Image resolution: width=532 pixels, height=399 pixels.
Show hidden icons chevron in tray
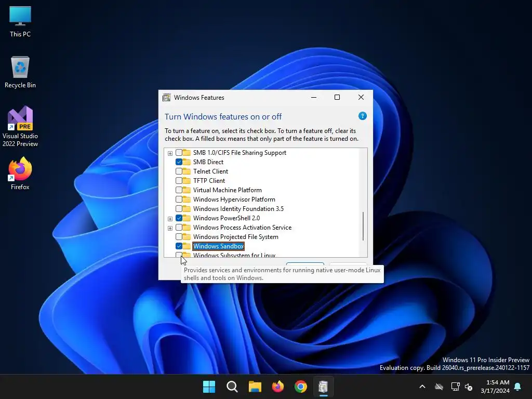tap(422, 387)
